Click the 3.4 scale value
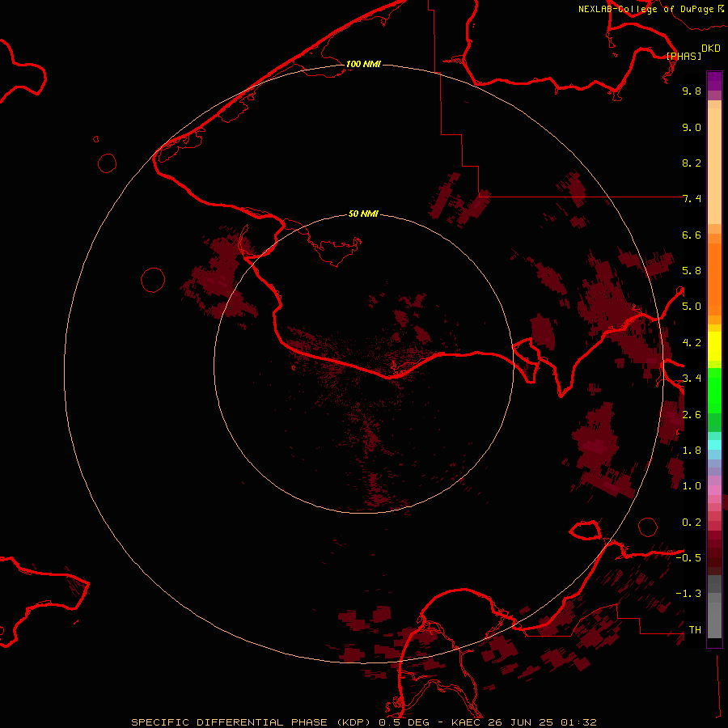Viewport: 728px width, 728px height. tap(692, 379)
